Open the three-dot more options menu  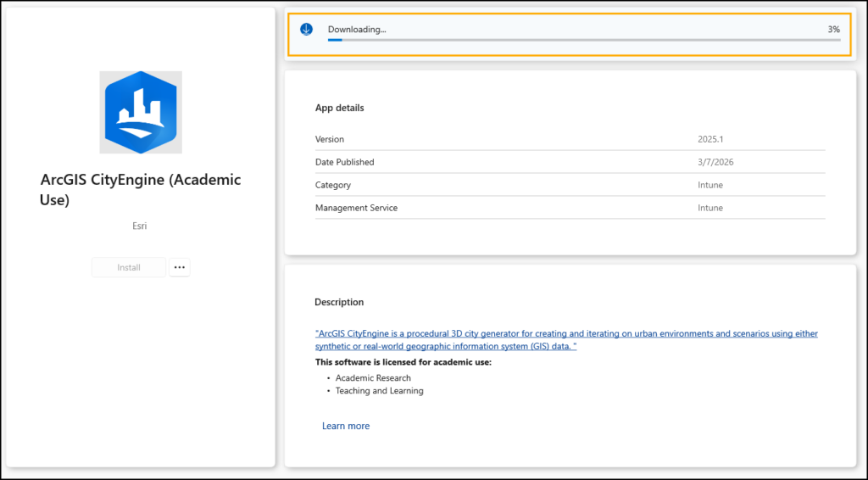click(179, 267)
